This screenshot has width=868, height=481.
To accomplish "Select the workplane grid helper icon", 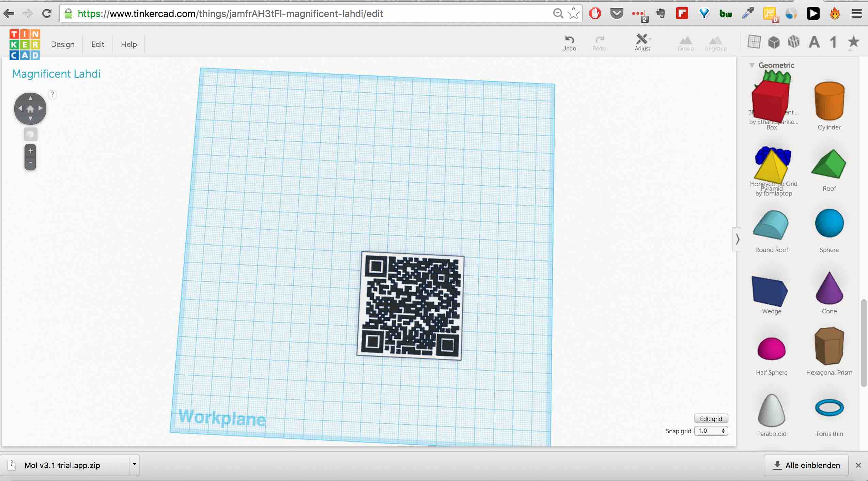I will pos(754,42).
